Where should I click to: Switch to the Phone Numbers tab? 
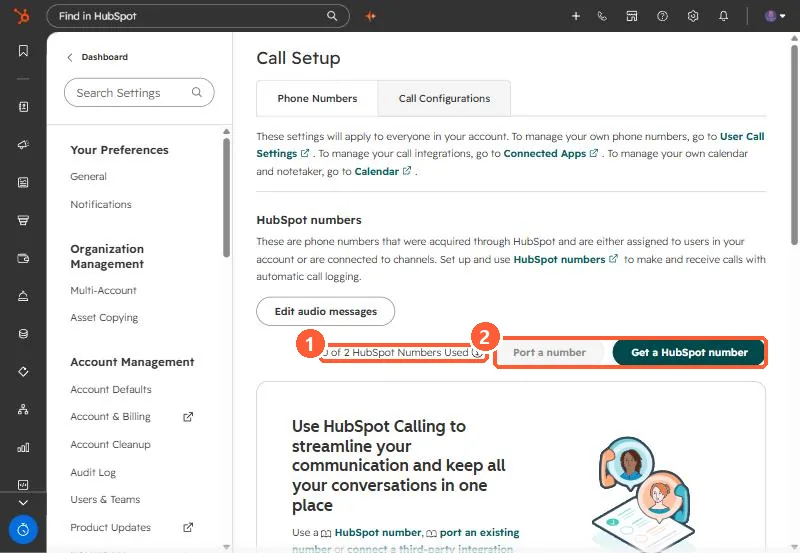pyautogui.click(x=317, y=98)
